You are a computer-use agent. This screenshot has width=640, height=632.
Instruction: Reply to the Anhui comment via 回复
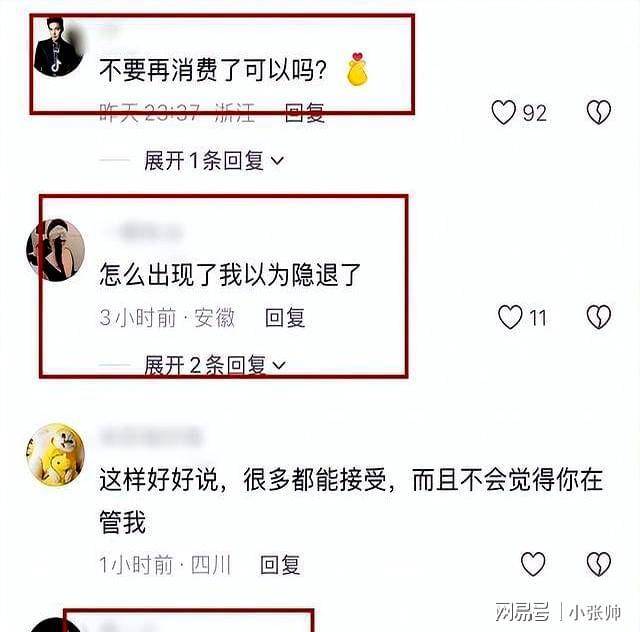(x=285, y=317)
